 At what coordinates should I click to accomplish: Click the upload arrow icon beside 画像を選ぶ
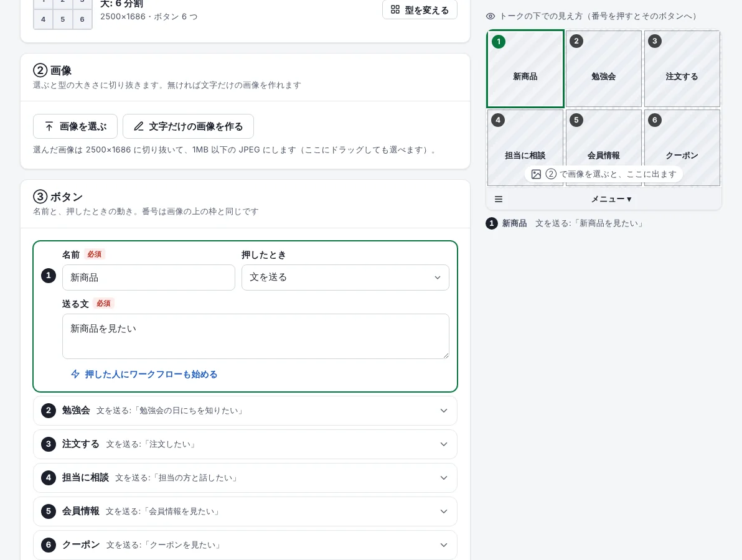pos(49,126)
